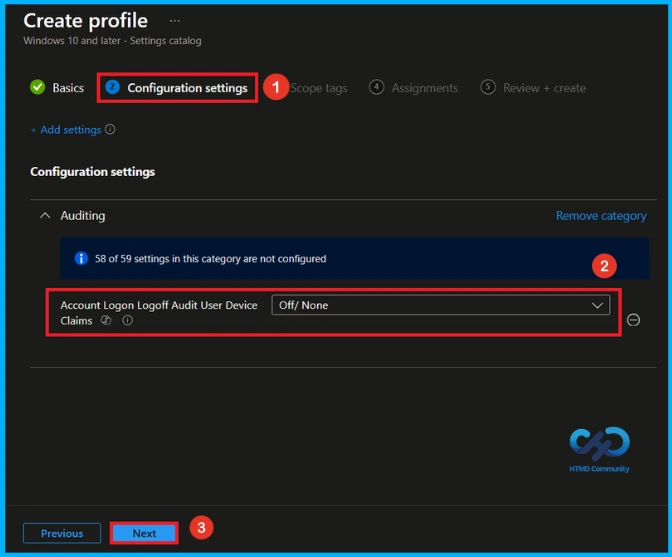Remove the Audit User Device Claims setting
This screenshot has height=557, width=672.
[633, 320]
